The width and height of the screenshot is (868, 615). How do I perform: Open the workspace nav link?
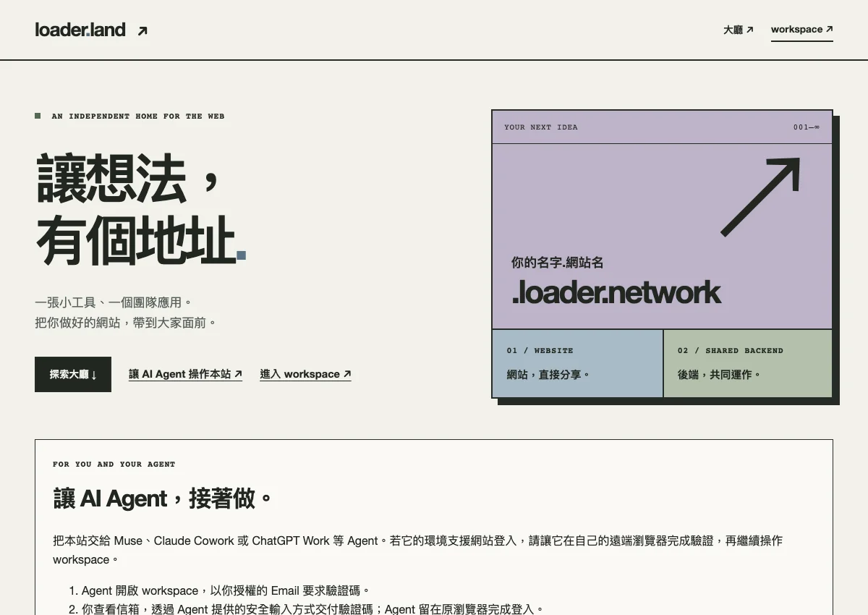tap(802, 30)
